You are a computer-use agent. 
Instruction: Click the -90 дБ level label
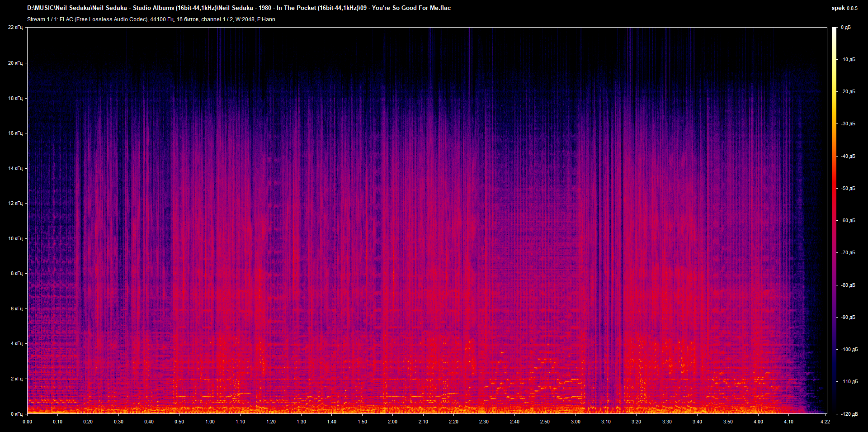tap(848, 318)
